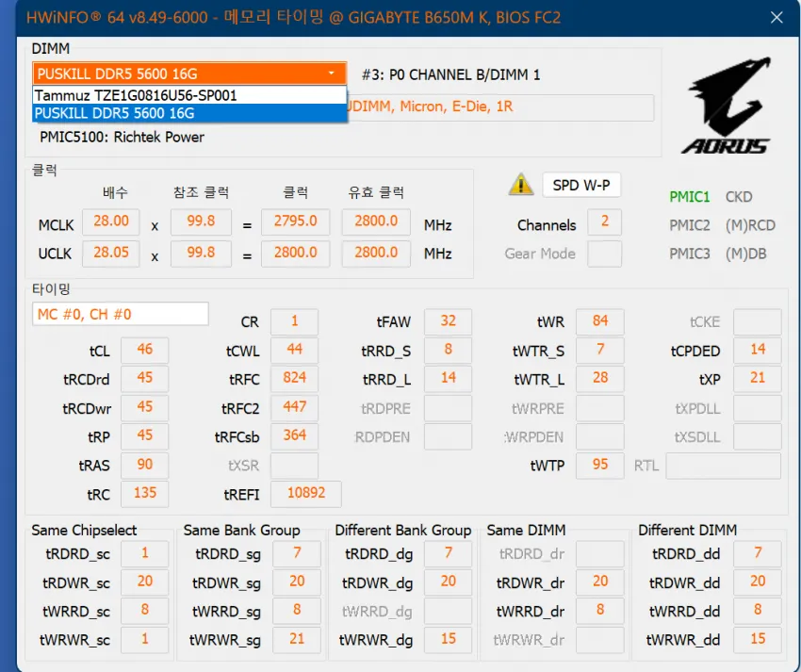Image resolution: width=801 pixels, height=672 pixels.
Task: Click the tWTP value 95
Action: (x=600, y=465)
